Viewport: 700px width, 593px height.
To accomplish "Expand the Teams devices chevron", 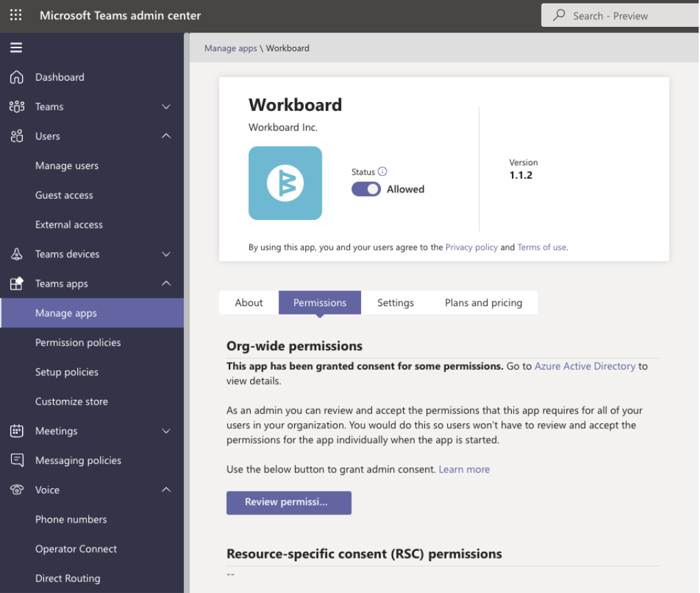I will [166, 254].
